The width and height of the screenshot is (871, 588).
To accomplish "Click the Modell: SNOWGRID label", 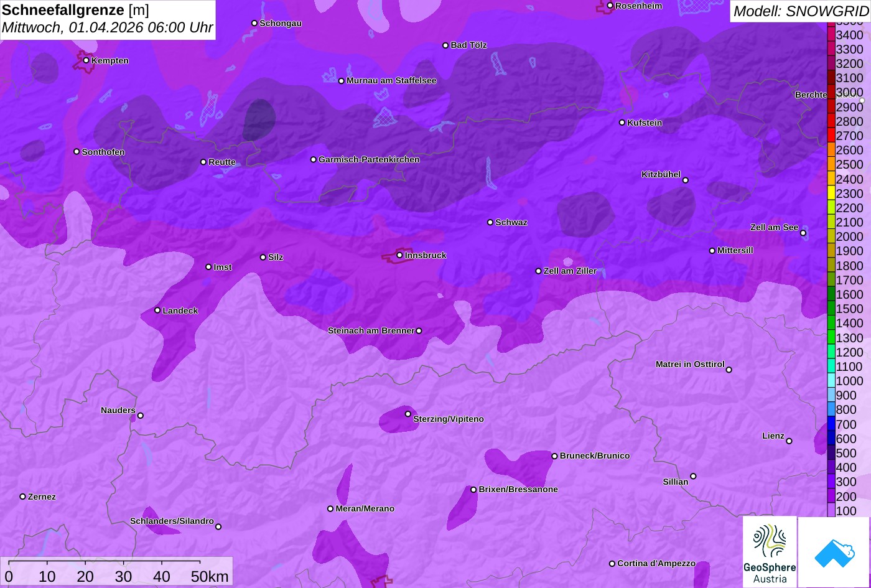I will [801, 11].
